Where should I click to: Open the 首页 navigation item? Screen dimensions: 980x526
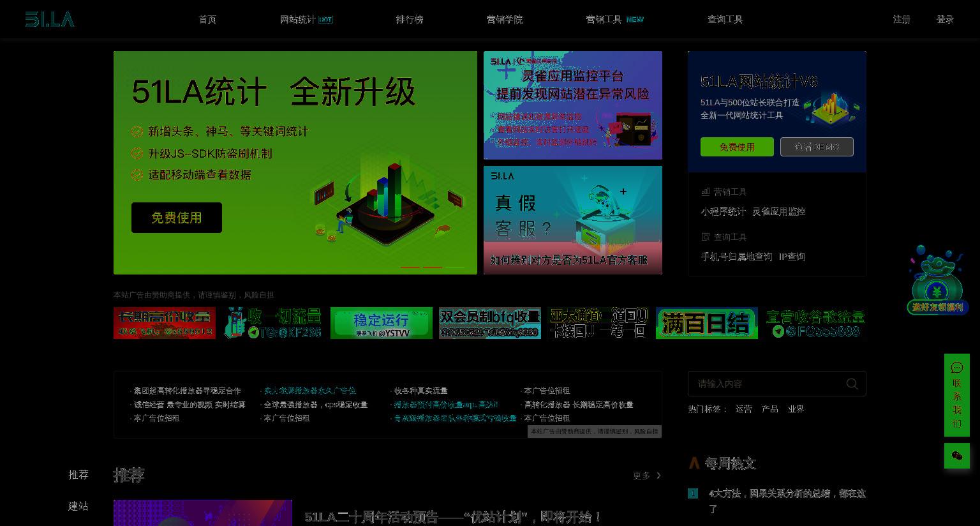(207, 19)
